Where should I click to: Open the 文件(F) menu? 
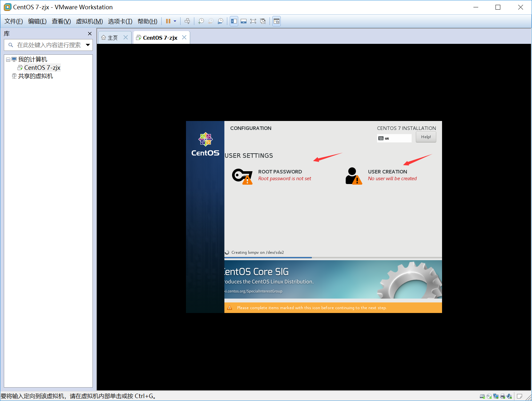tap(13, 21)
